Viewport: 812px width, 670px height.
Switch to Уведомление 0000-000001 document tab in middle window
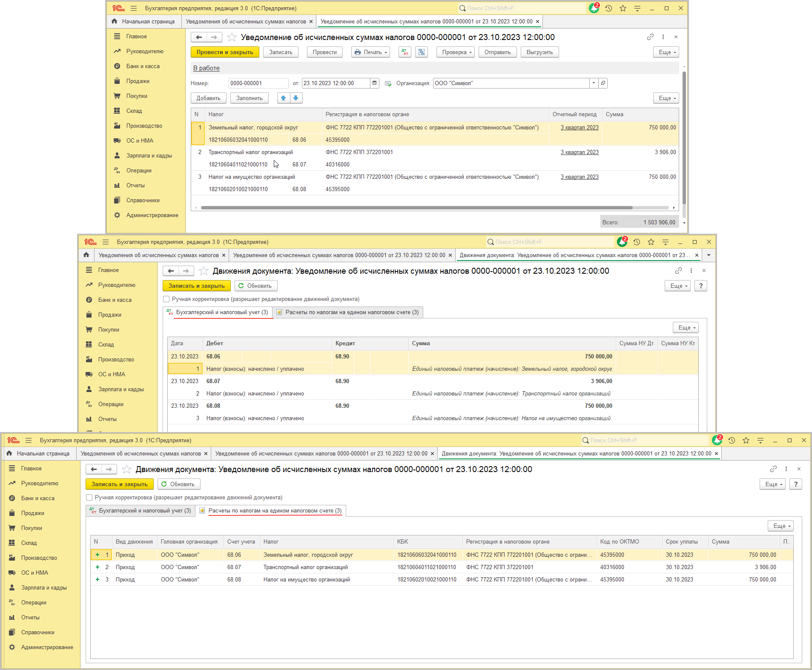click(x=339, y=255)
